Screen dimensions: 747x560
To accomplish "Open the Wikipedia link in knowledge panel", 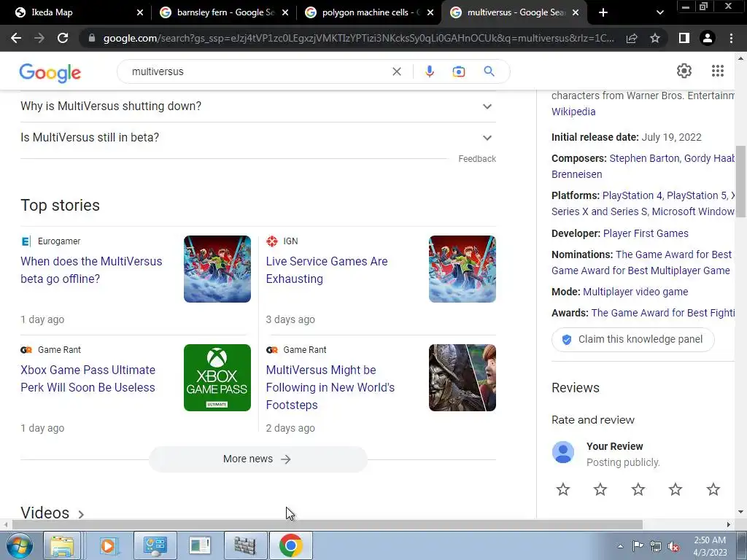I will click(x=573, y=112).
